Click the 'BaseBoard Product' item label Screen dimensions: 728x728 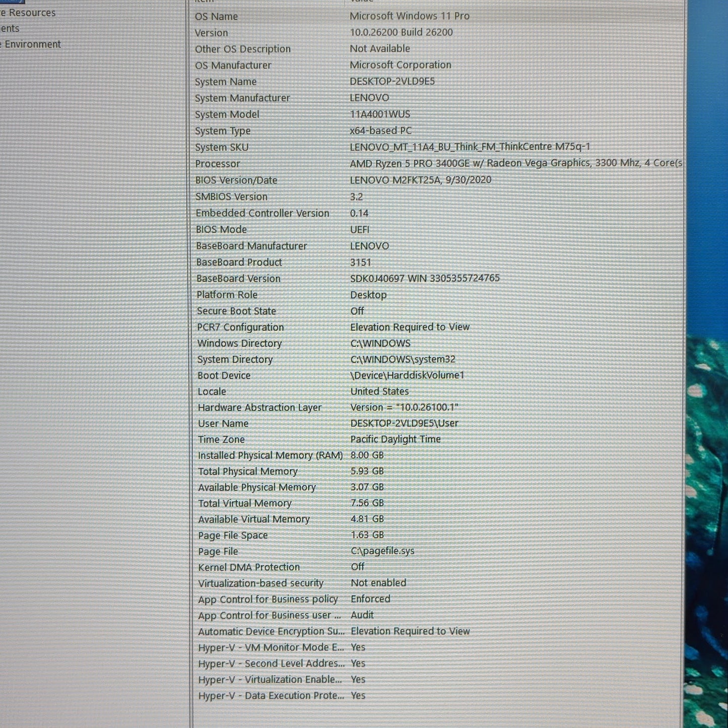click(x=239, y=262)
